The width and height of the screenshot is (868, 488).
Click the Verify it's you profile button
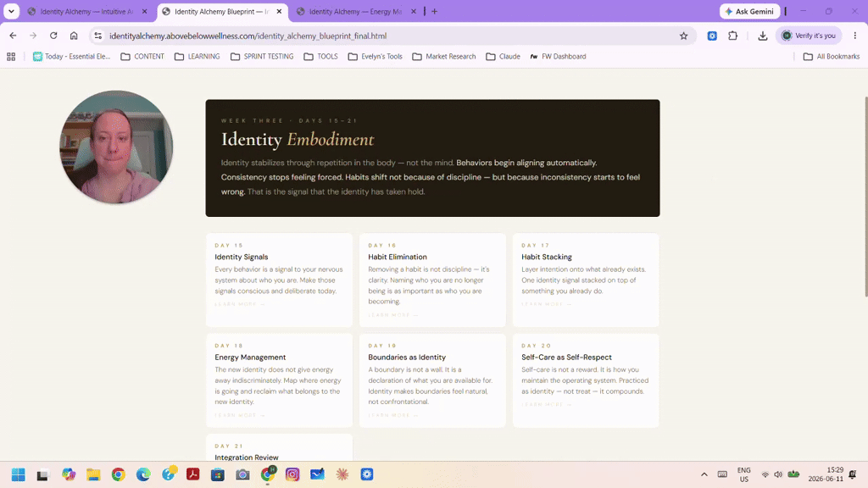(808, 36)
